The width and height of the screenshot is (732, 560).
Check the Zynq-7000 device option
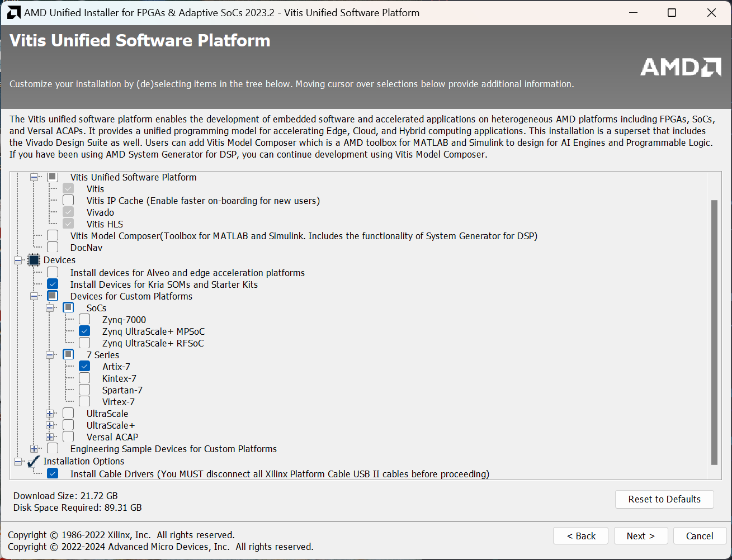pyautogui.click(x=84, y=320)
